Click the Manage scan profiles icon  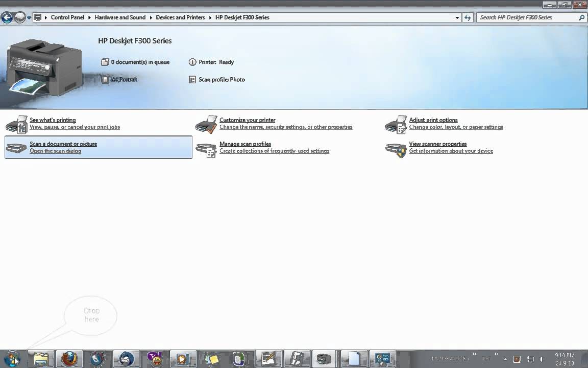(x=206, y=150)
